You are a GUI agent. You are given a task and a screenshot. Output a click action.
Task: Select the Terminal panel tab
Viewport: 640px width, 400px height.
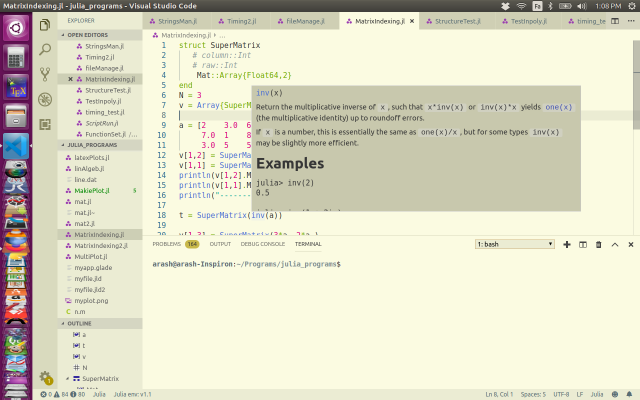[x=308, y=244]
